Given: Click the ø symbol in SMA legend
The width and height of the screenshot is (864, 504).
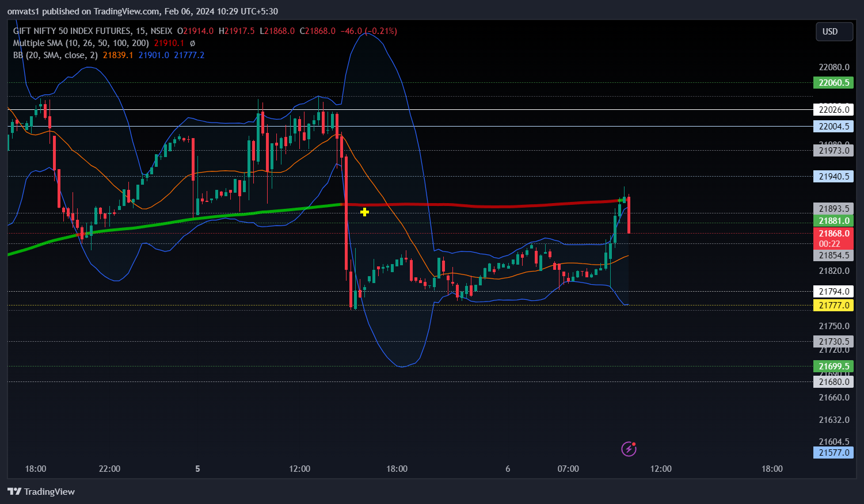Looking at the screenshot, I should click(192, 43).
